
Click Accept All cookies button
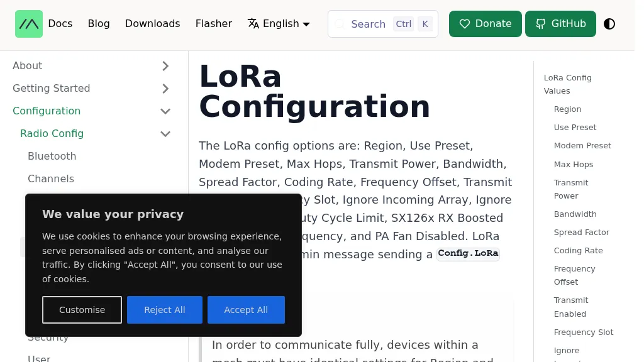[246, 310]
